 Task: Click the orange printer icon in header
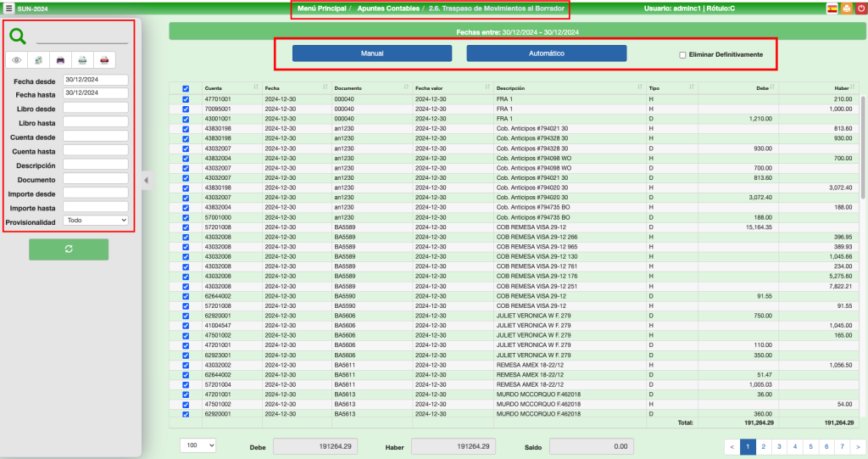[846, 8]
